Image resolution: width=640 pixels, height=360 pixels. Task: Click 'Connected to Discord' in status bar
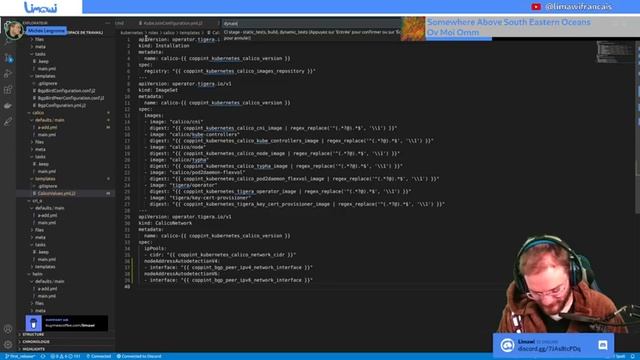tap(139, 356)
